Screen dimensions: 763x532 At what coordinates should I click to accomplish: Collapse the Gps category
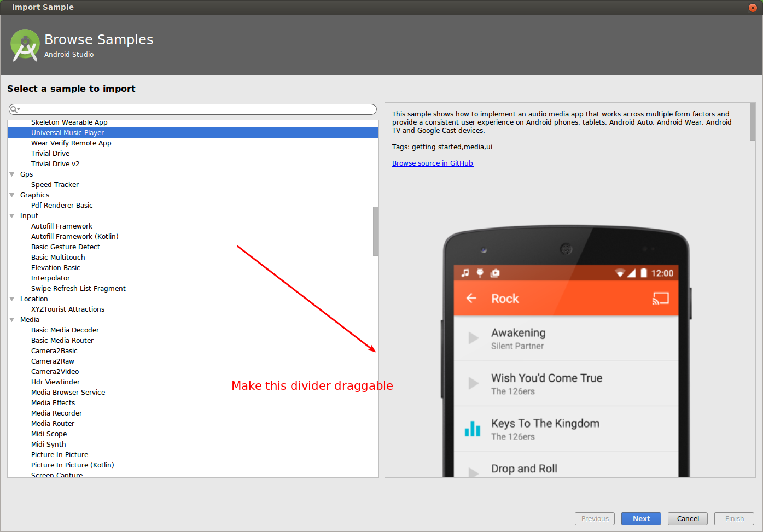tap(12, 174)
